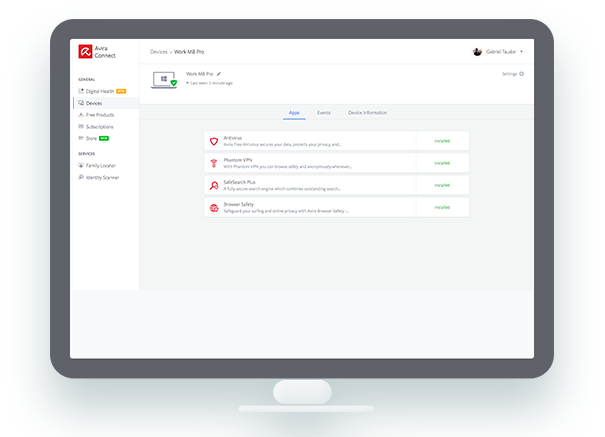Open the SafeSearch Plus app row title
Viewport: 605px width, 437px height.
pos(239,182)
